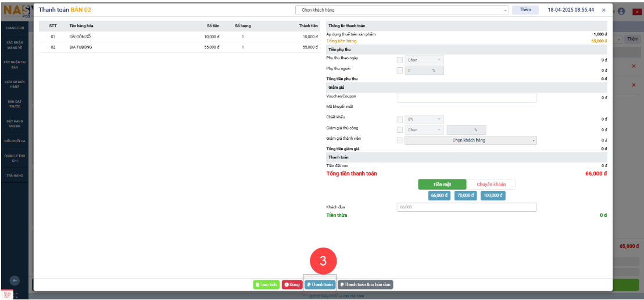
Task: Click the red Đóng button
Action: 292,285
